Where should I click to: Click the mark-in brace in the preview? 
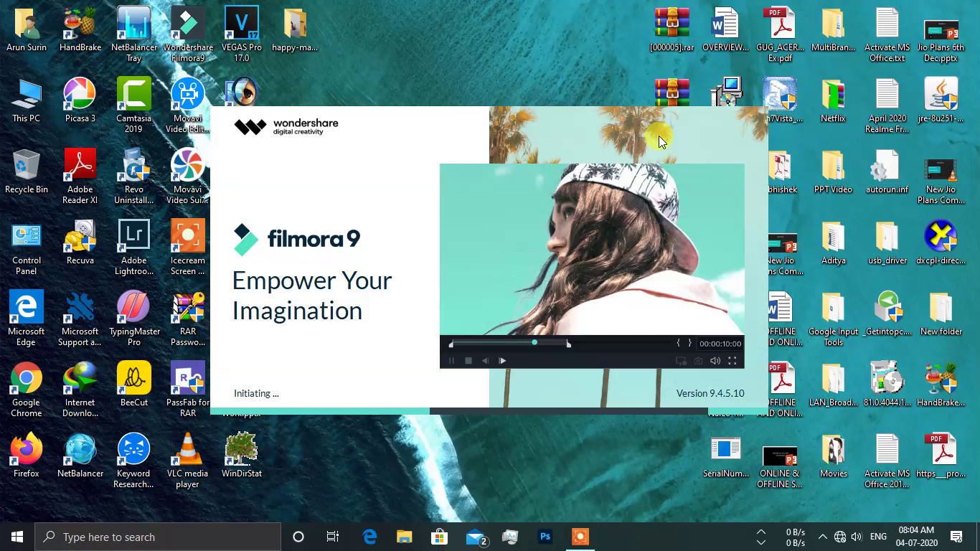[679, 343]
